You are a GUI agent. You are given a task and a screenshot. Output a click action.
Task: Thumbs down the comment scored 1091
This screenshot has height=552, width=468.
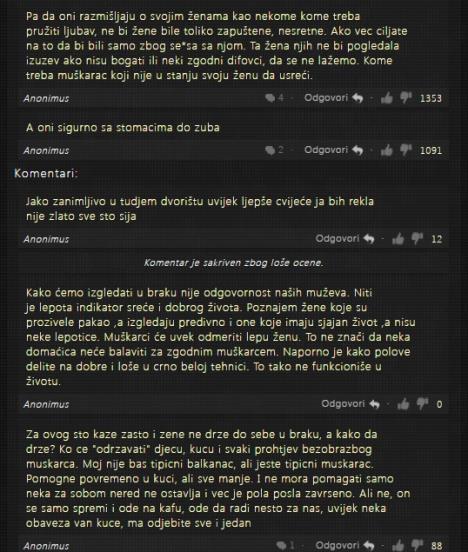point(406,150)
